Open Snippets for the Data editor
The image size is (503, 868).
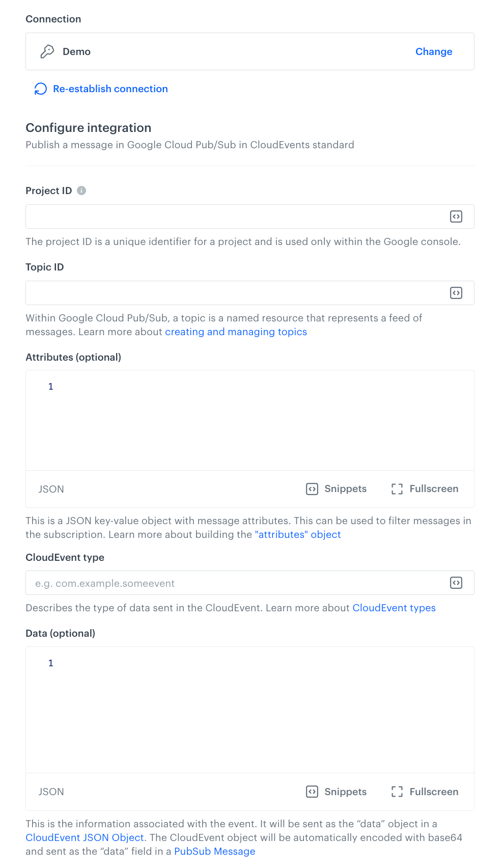(336, 792)
